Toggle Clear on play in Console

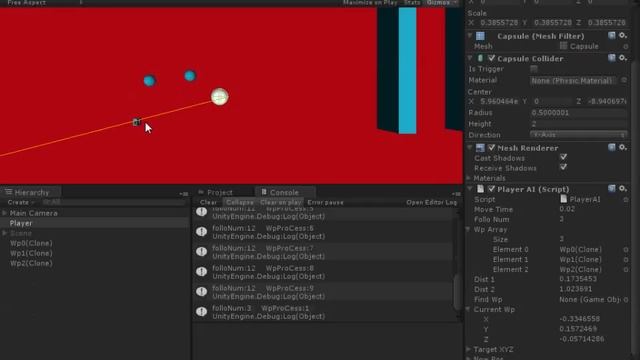280,202
